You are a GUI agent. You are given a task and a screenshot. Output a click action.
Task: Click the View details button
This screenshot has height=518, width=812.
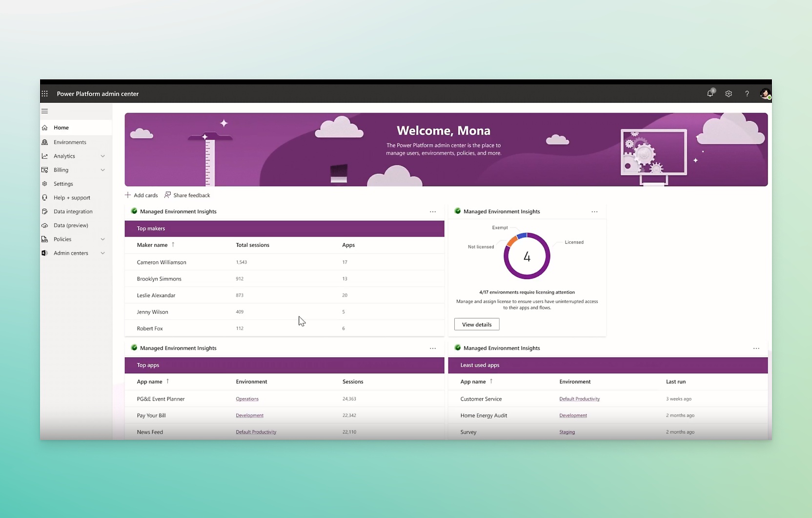pyautogui.click(x=476, y=324)
